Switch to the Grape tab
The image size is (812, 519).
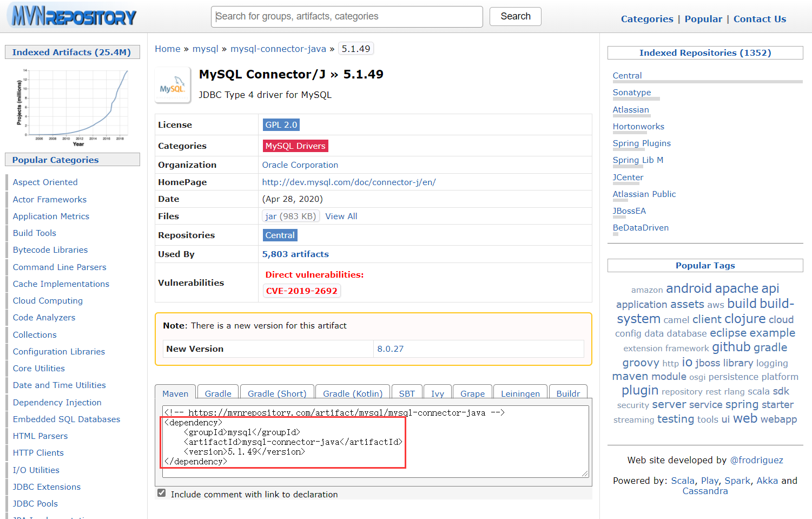click(x=472, y=393)
